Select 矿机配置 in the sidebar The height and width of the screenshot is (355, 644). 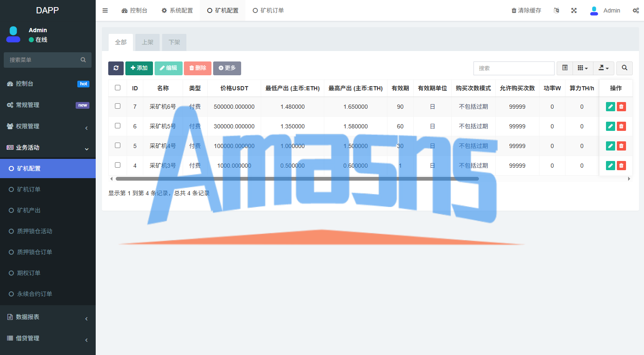tap(48, 169)
